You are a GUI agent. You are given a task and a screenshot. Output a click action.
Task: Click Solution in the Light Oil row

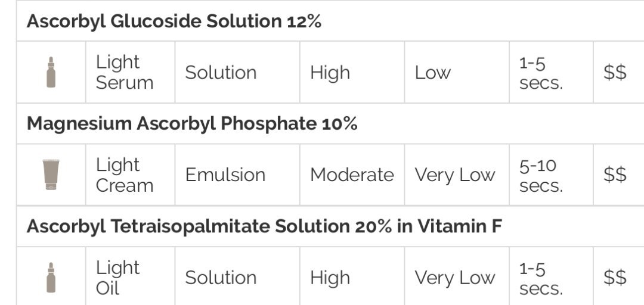(221, 278)
